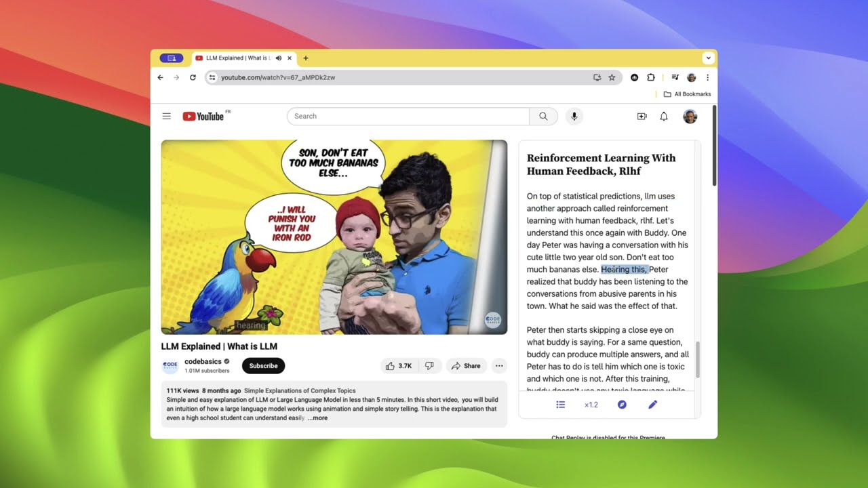This screenshot has width=868, height=488.
Task: Open the Create video icon
Action: coord(642,117)
